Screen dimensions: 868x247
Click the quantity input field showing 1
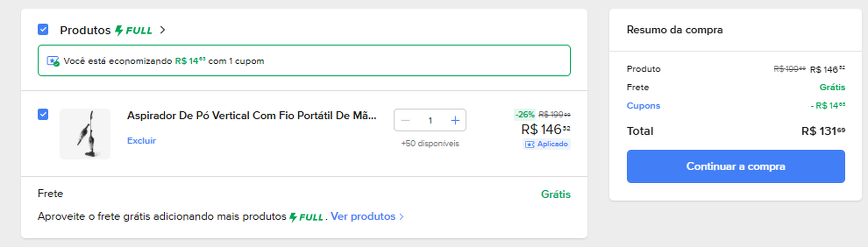(430, 121)
